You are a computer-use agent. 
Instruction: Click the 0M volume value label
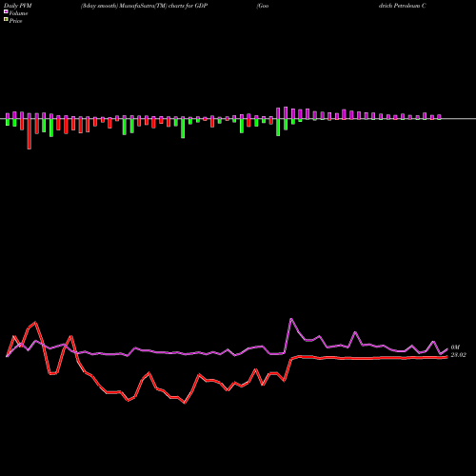tap(455, 347)
